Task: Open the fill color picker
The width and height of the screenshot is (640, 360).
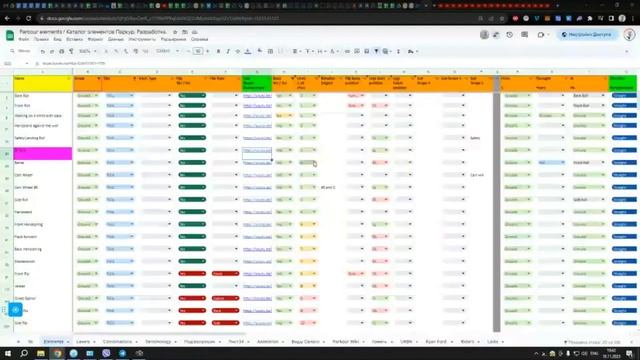Action: pos(260,51)
